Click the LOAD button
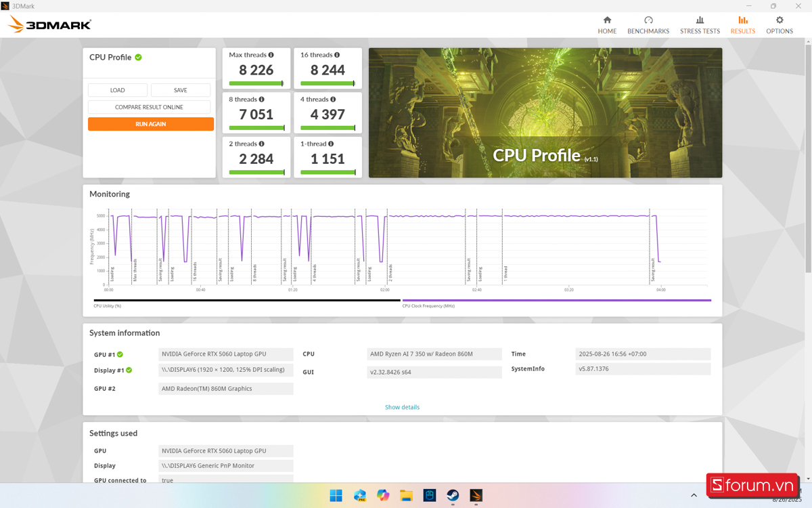Image resolution: width=812 pixels, height=508 pixels. tap(118, 90)
